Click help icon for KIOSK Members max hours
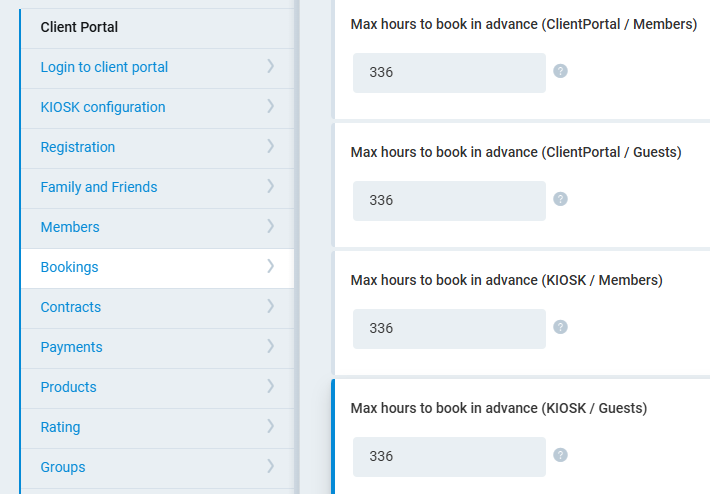Viewport: 710px width, 494px height. click(x=561, y=327)
